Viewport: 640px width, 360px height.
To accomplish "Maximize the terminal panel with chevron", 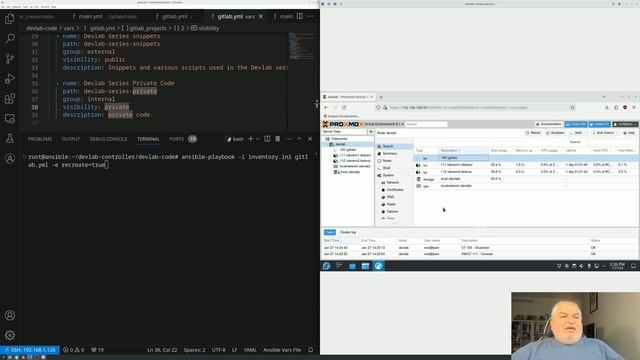I will (299, 139).
